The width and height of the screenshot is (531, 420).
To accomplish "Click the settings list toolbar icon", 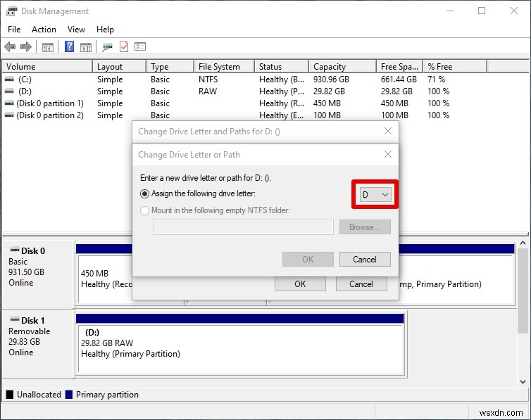I will (140, 46).
